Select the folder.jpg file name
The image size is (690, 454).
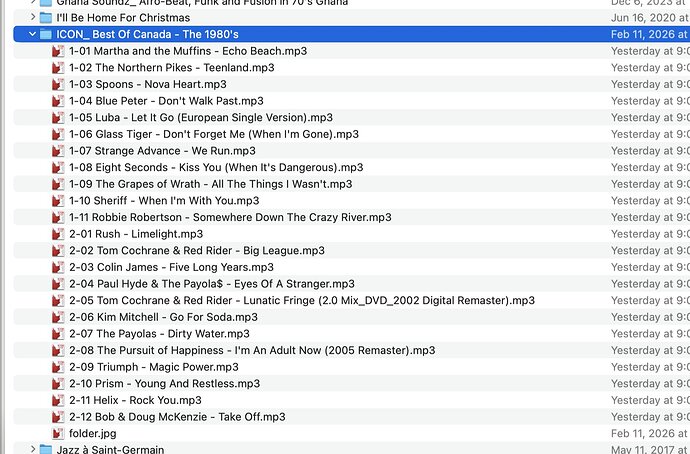point(93,434)
